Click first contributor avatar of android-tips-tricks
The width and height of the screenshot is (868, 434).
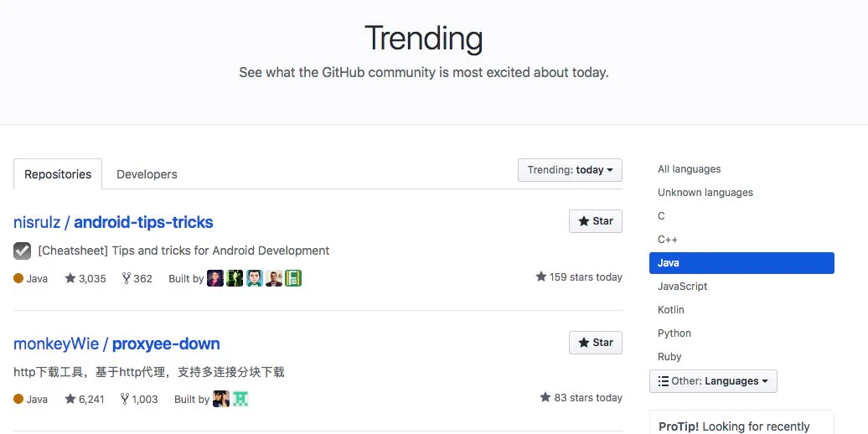(x=215, y=278)
